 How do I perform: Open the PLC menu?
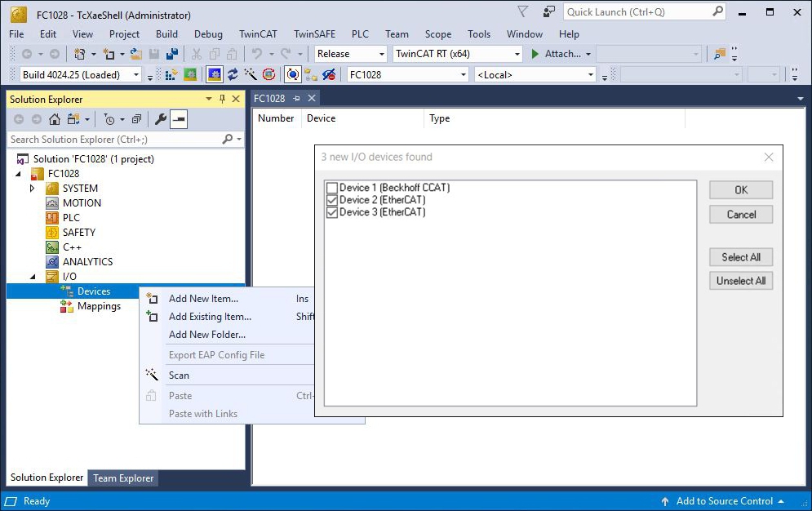pos(360,34)
